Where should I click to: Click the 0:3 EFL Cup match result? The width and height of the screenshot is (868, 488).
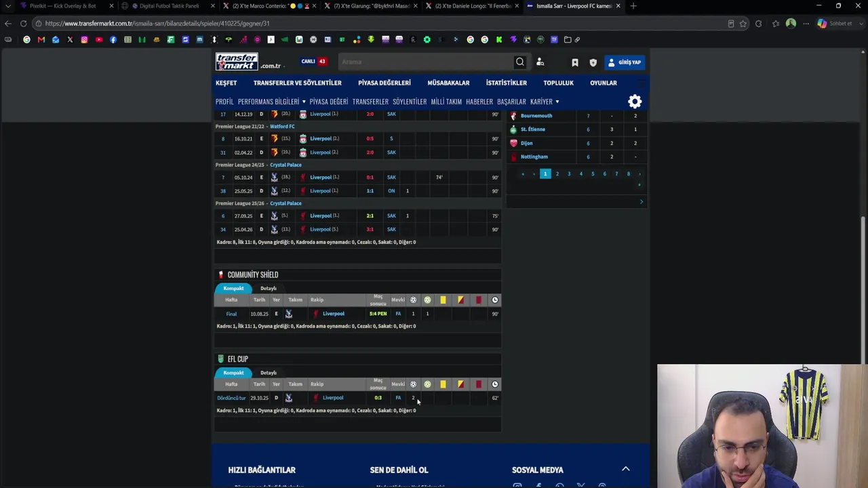pos(378,398)
